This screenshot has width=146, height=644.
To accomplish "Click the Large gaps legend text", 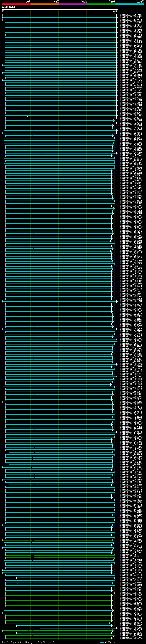I will tap(28, 642).
